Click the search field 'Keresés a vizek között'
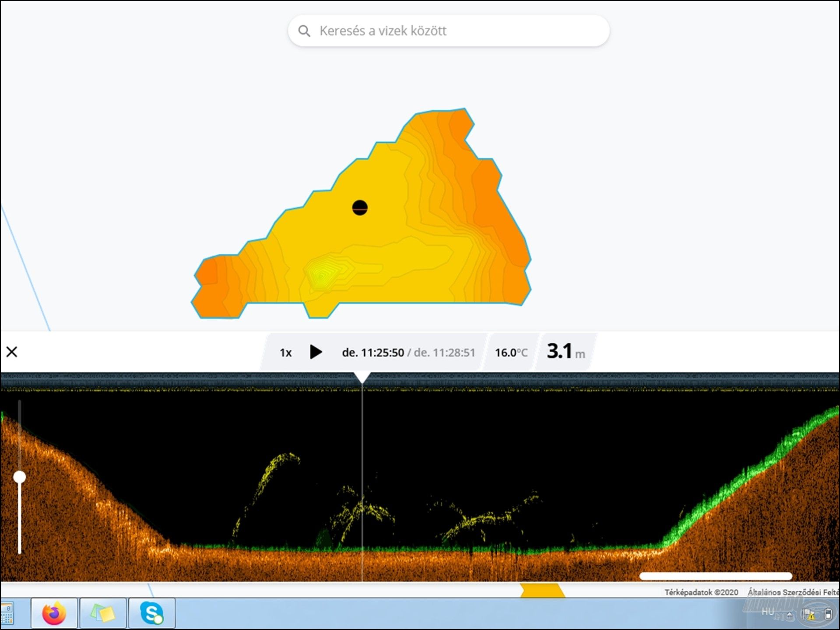 click(449, 31)
